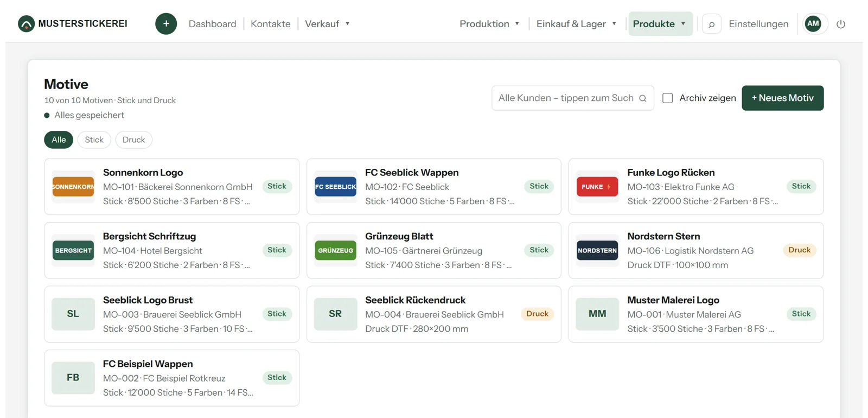Click the Druck badge on Nordstern Stern
The image size is (868, 418).
[x=799, y=250]
